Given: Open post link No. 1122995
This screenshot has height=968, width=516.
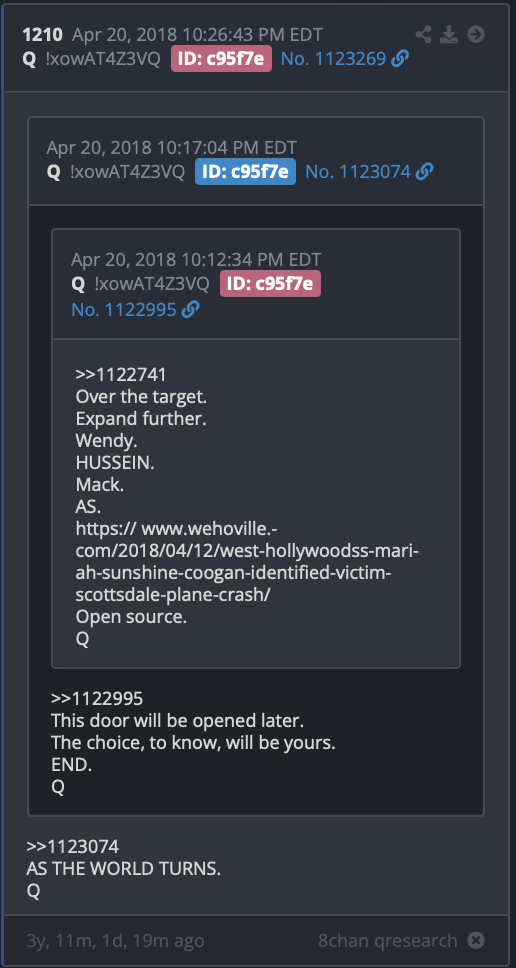Looking at the screenshot, I should (x=124, y=309).
